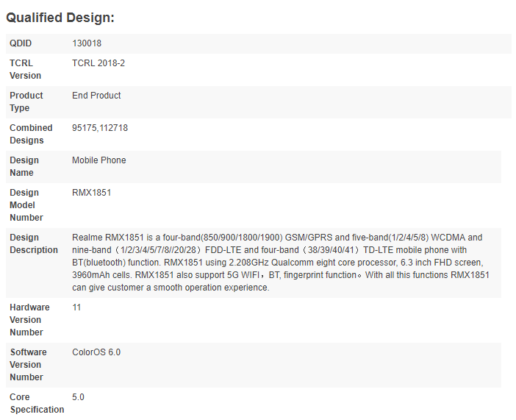This screenshot has height=420, width=516.
Task: Click the Realme RMX1851 description paragraph
Action: point(281,263)
